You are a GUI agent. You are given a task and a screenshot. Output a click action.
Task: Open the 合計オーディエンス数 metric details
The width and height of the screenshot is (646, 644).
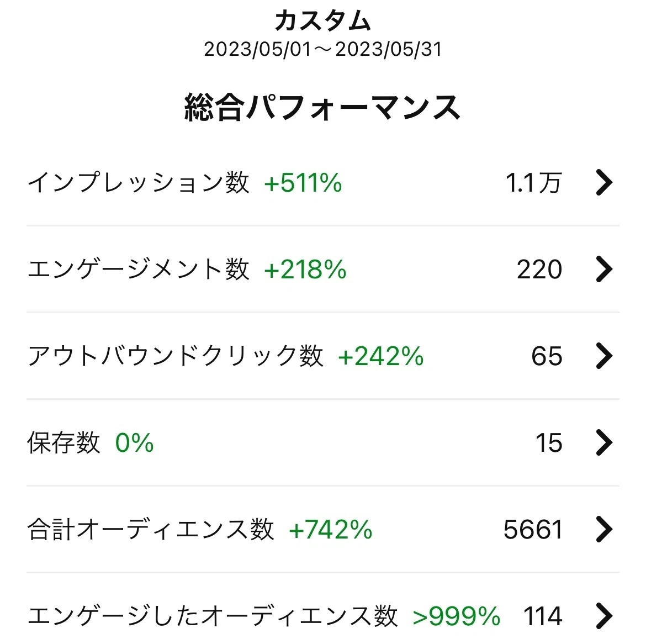pos(323,529)
